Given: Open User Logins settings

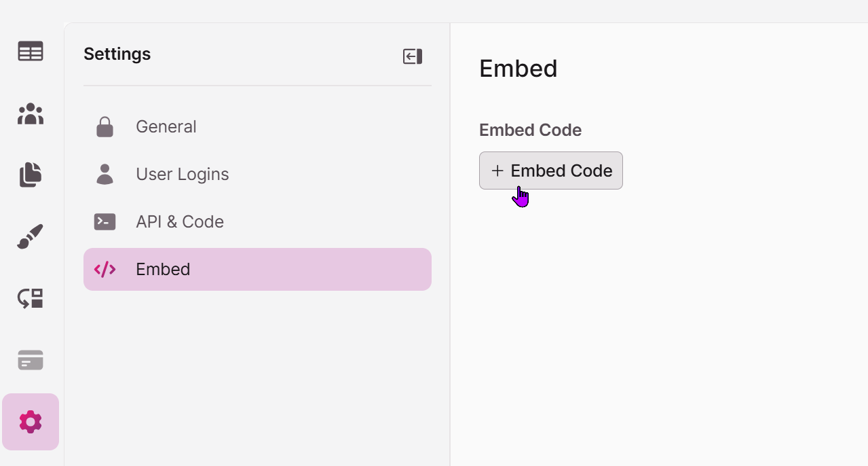Looking at the screenshot, I should click(257, 174).
